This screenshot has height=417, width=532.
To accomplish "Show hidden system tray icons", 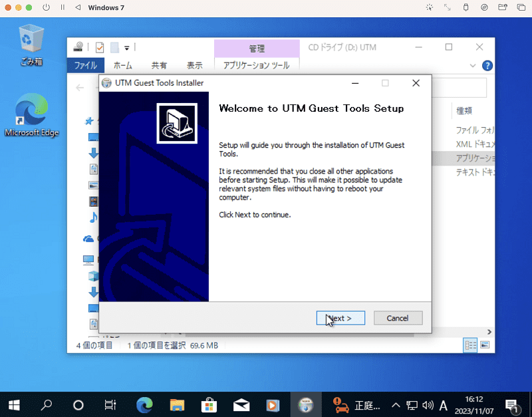I will coord(396,405).
